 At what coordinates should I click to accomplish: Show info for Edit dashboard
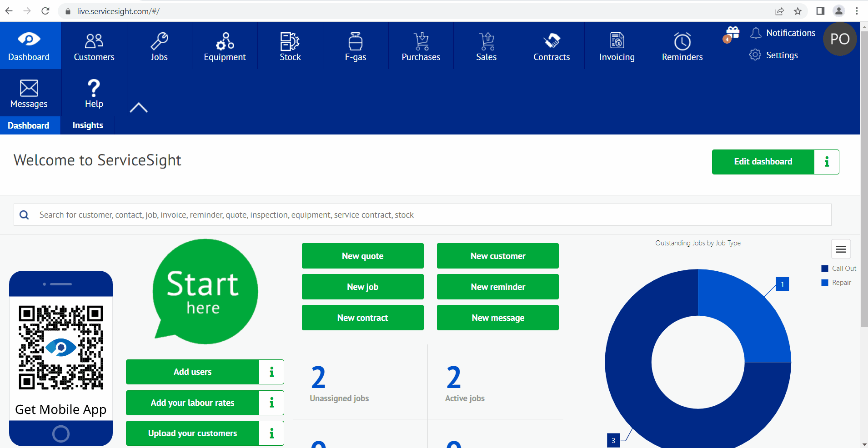coord(827,162)
